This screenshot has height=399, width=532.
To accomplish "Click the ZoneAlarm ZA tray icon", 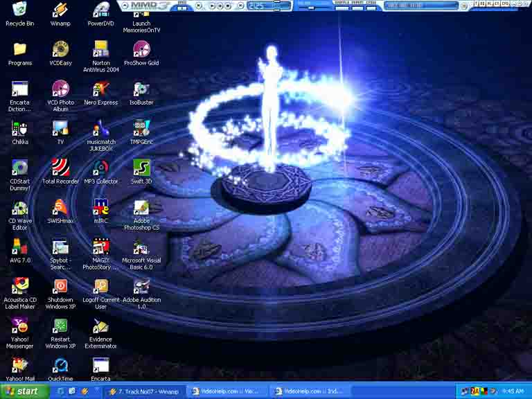I will 475,391.
